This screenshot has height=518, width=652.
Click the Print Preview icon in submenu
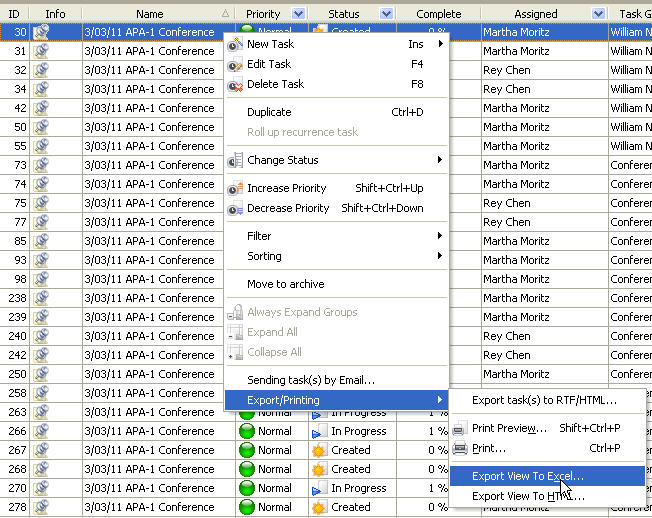point(459,429)
